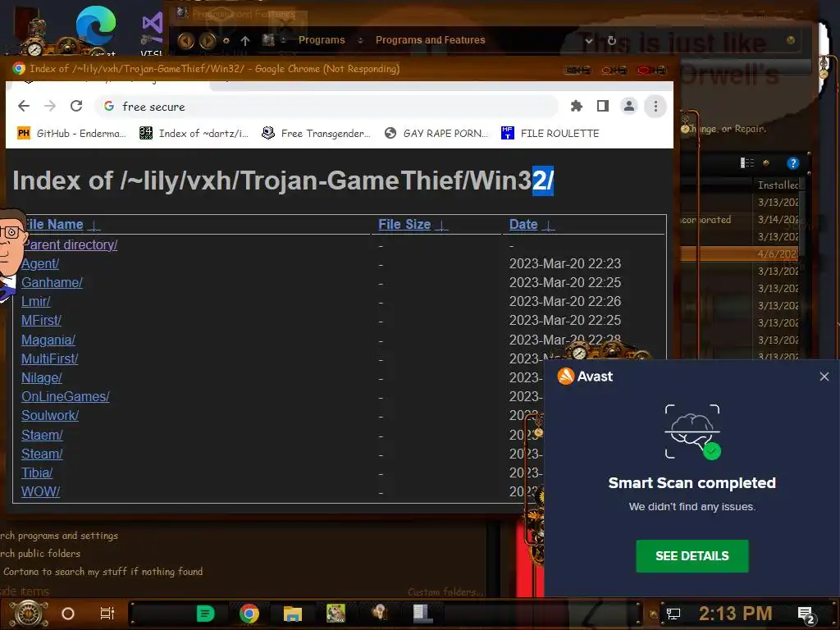Screen dimensions: 840x630
Task: Open Chrome extensions puzzle icon
Action: tap(577, 106)
